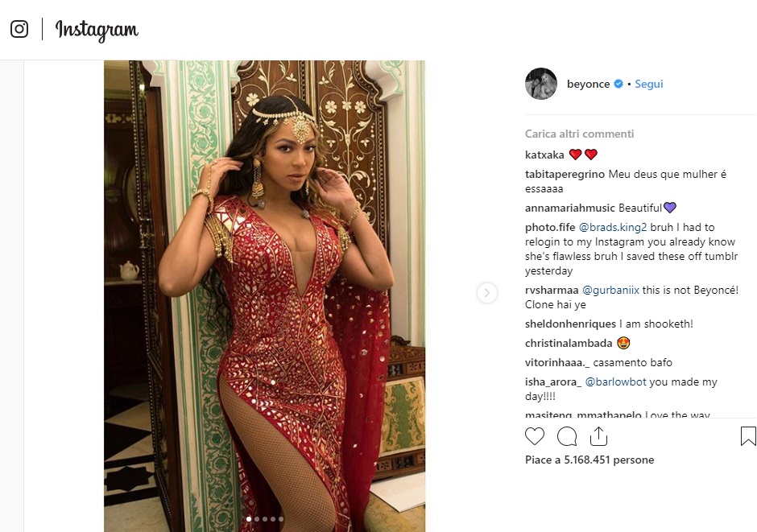Open katxaka commenter profile
757x532 pixels.
click(544, 155)
